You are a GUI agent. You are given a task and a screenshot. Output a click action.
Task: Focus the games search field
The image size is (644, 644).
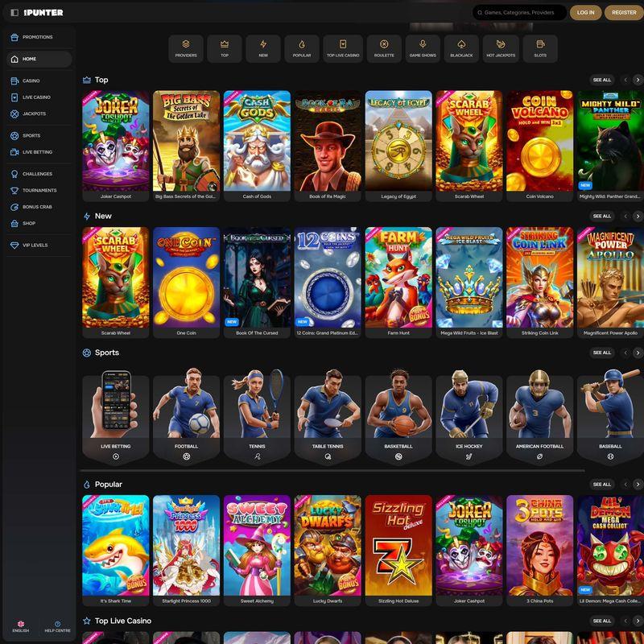(x=519, y=13)
